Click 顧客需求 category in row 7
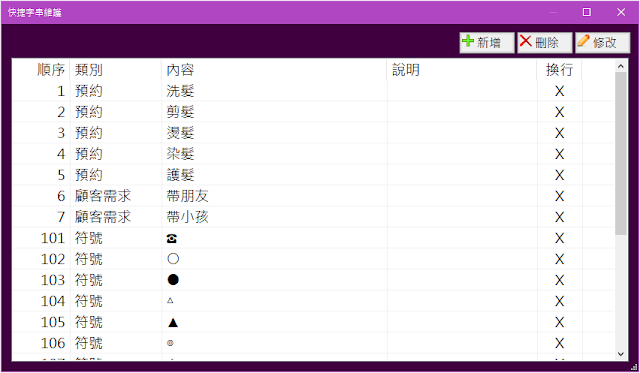Viewport: 640px width, 373px height. [103, 217]
